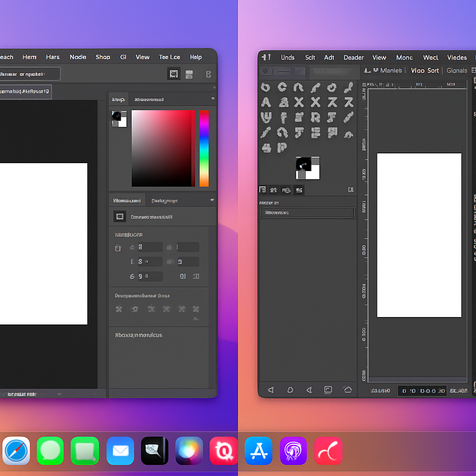Select the letter A text tool

(266, 102)
